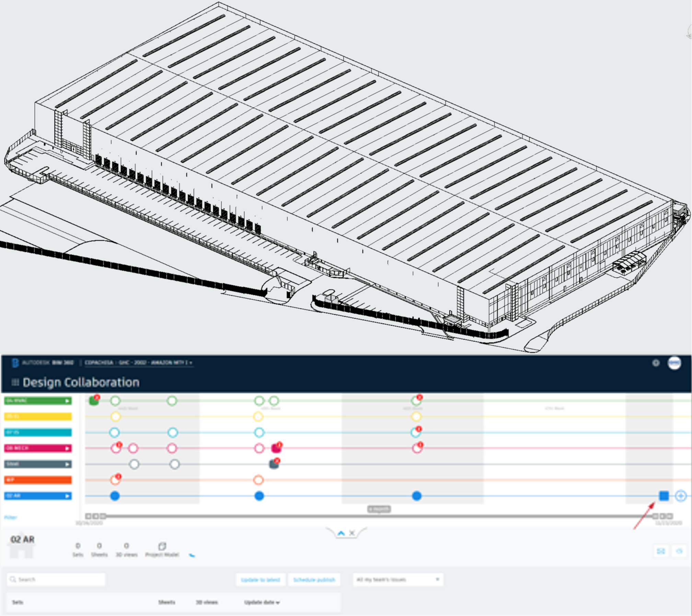Sort by Update date column
Viewport: 692px width, 616px height.
pyautogui.click(x=262, y=602)
